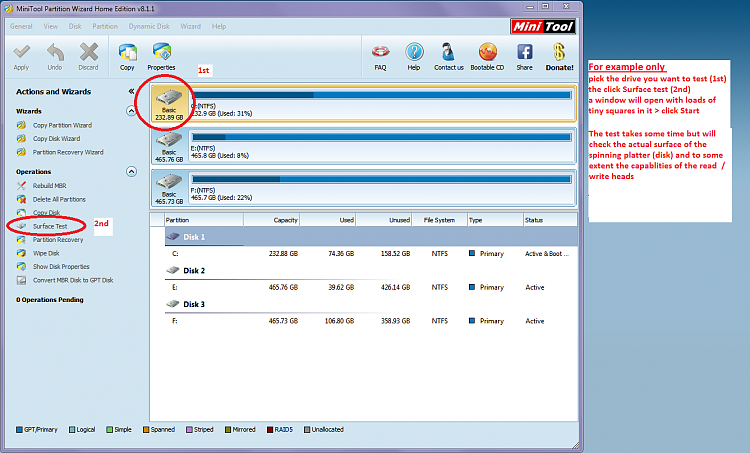
Task: Click the Disk 3 header row
Action: tap(371, 304)
